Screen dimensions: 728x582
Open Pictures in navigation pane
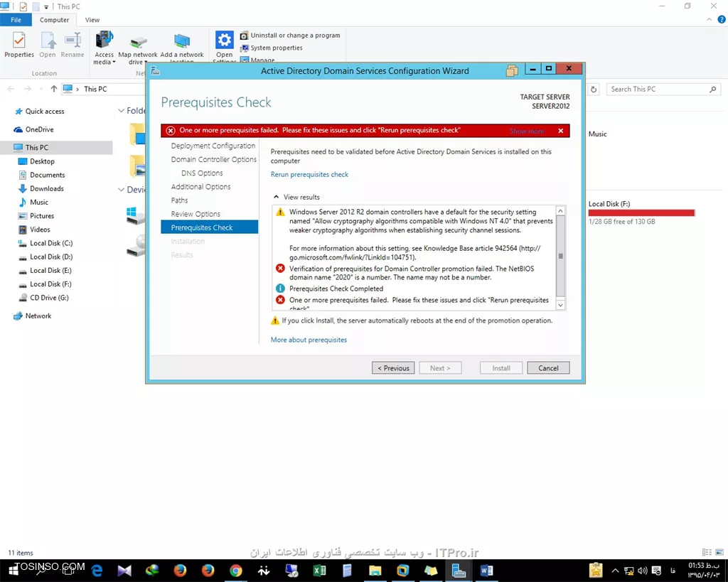(36, 216)
